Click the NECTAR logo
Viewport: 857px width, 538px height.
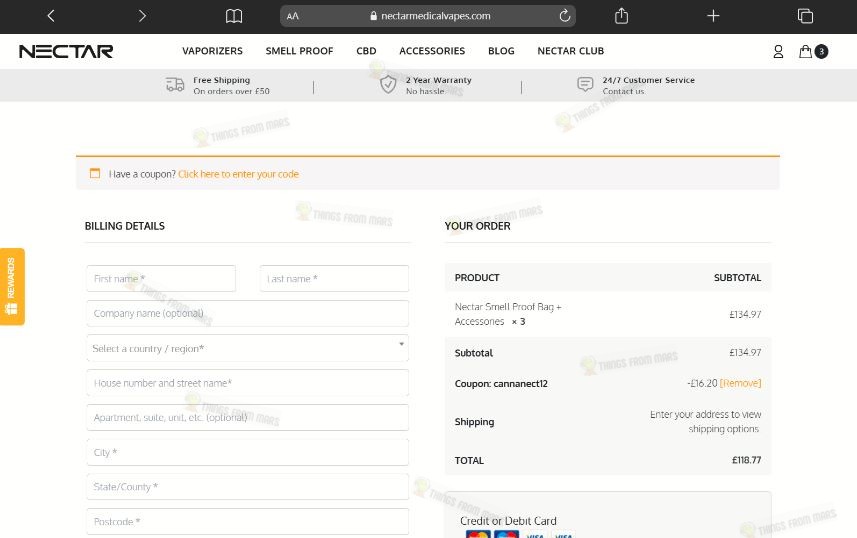(66, 51)
